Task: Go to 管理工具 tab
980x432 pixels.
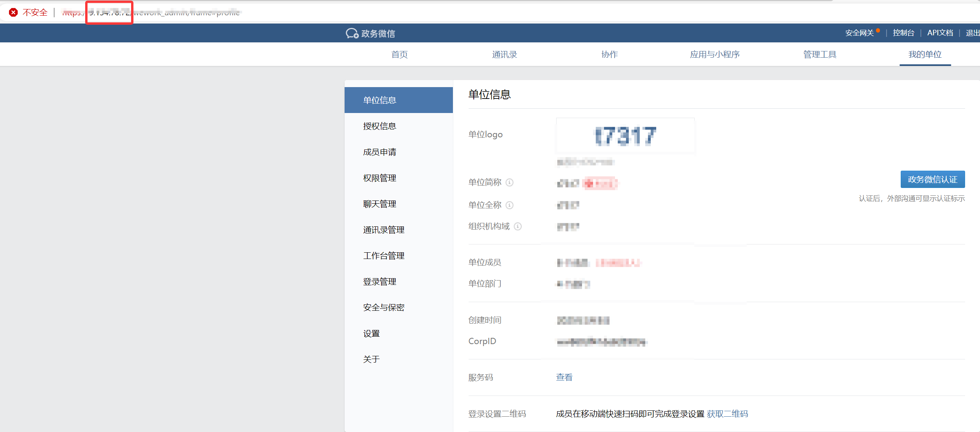Action: (820, 55)
